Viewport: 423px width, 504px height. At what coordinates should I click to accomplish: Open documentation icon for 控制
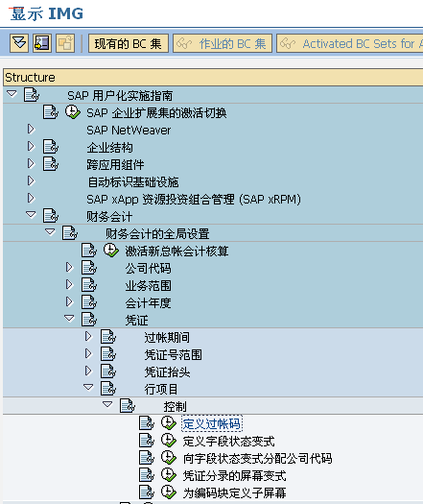point(128,406)
